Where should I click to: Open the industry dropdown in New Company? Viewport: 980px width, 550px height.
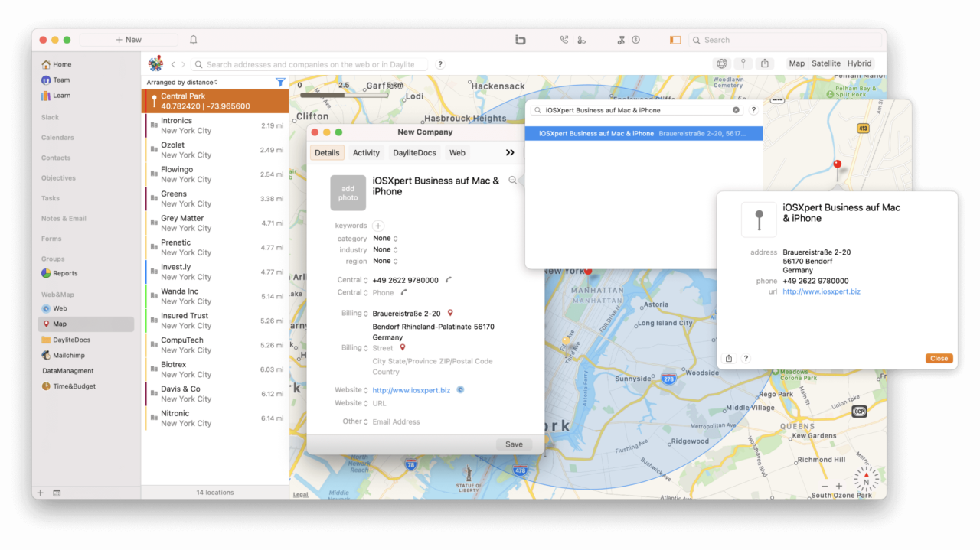click(x=384, y=249)
